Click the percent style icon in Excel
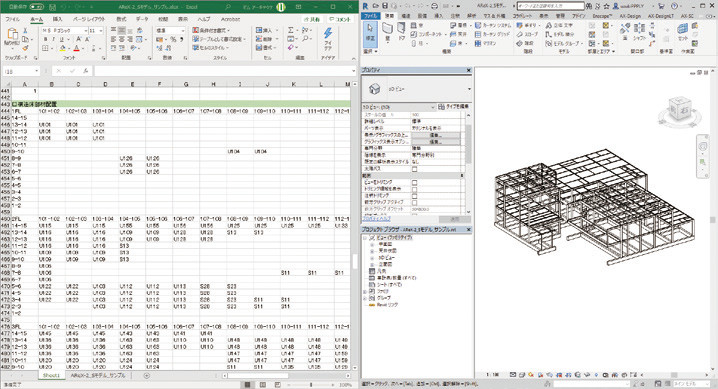Image resolution: width=718 pixels, height=389 pixels. (x=173, y=39)
